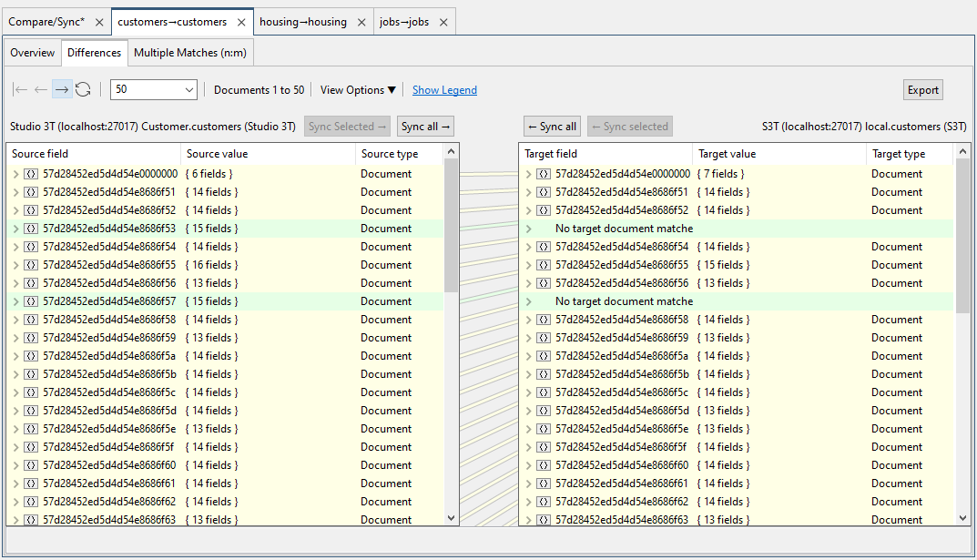Open the page size dropdown showing 50

152,89
